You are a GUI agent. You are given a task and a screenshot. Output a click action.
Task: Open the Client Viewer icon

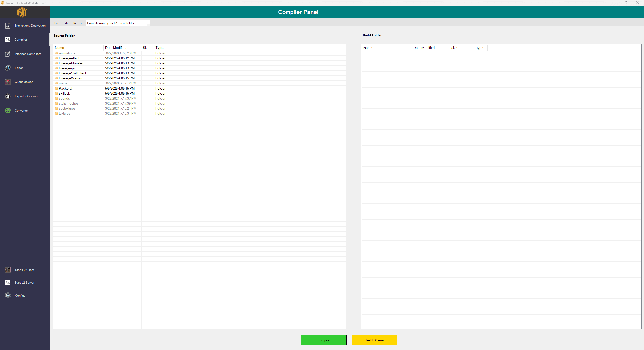click(8, 82)
